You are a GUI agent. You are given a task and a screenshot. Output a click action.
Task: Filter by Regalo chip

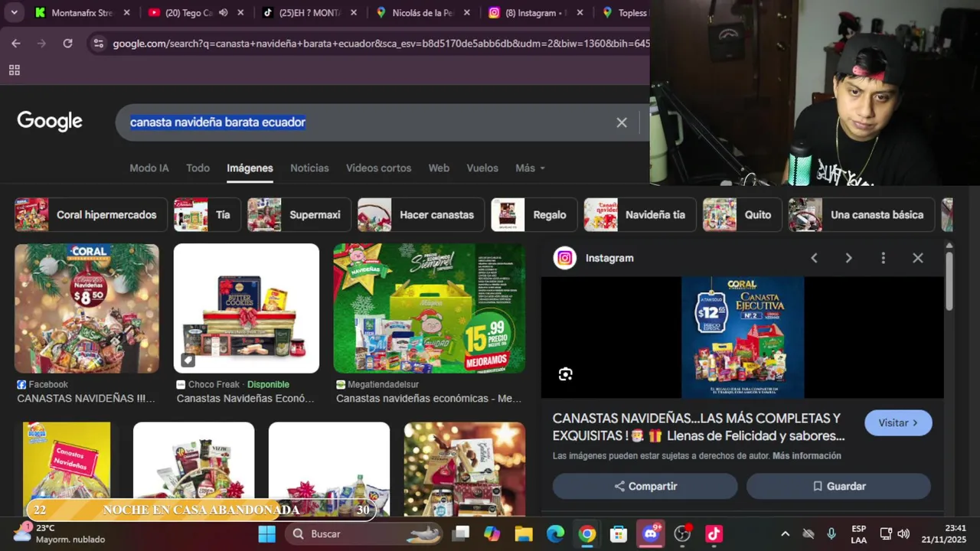534,215
